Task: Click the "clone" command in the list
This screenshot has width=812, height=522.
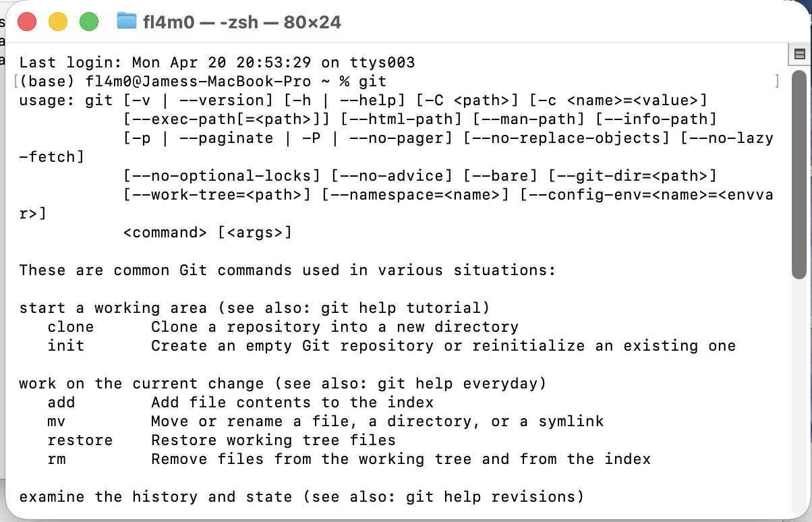Action: point(70,327)
